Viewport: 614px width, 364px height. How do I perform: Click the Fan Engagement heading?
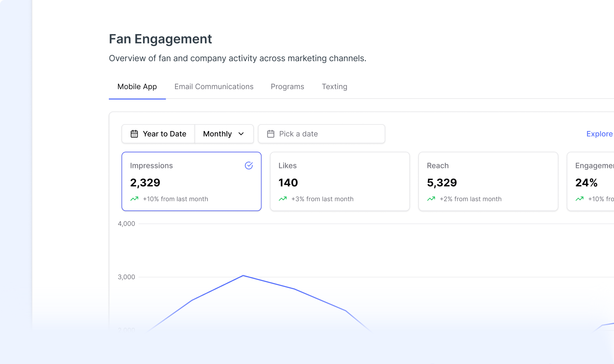pyautogui.click(x=160, y=39)
